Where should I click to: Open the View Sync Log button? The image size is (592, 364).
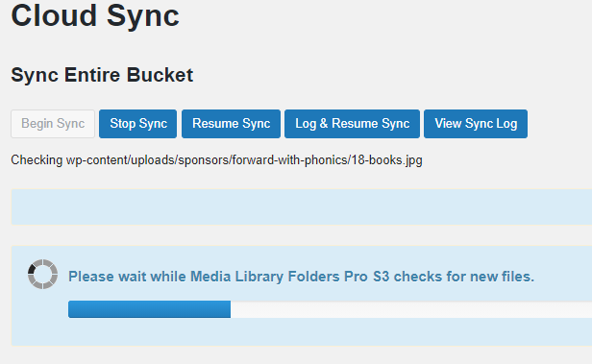[476, 124]
